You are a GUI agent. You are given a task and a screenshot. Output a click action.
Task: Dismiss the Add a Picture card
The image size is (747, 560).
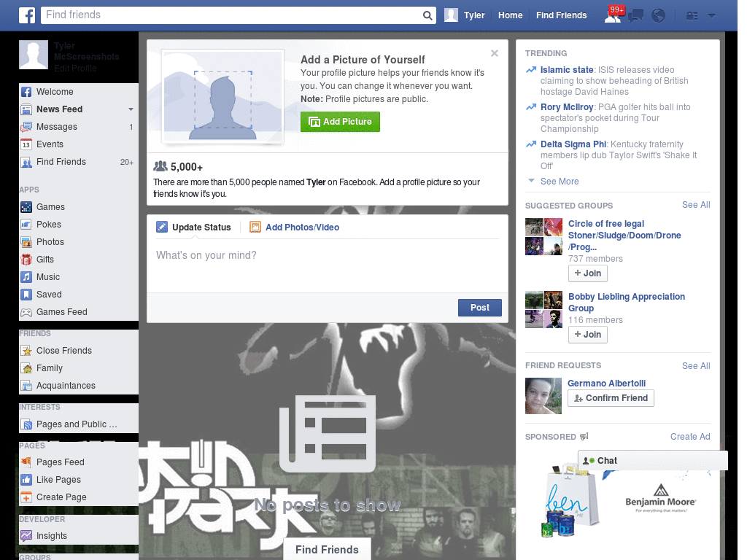point(495,53)
